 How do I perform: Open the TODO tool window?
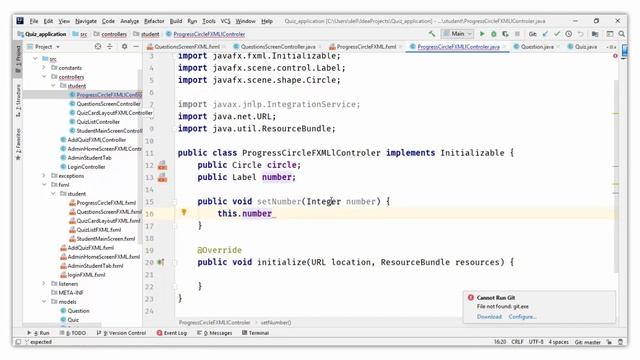(73, 333)
